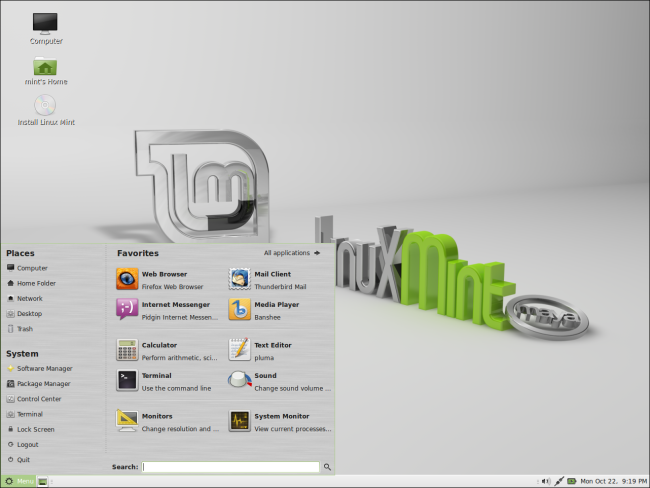Click the show desktop panel icon

pyautogui.click(x=42, y=481)
